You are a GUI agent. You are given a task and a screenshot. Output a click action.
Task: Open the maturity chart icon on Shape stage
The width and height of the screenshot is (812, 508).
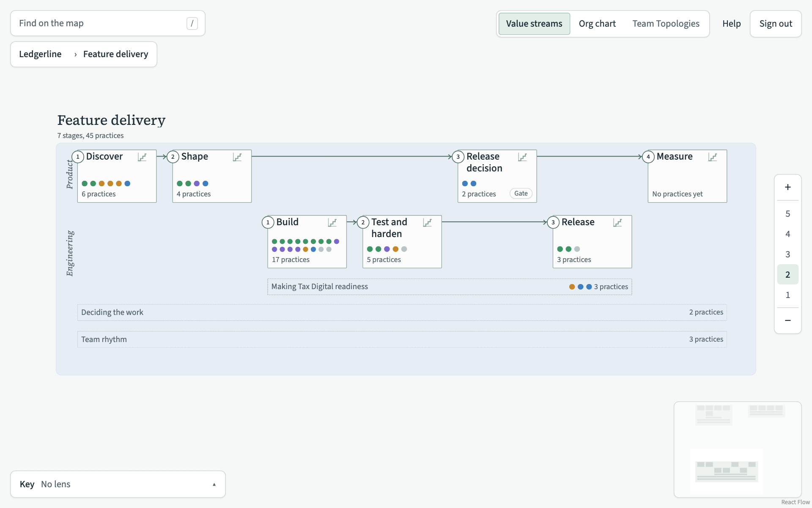pyautogui.click(x=237, y=157)
